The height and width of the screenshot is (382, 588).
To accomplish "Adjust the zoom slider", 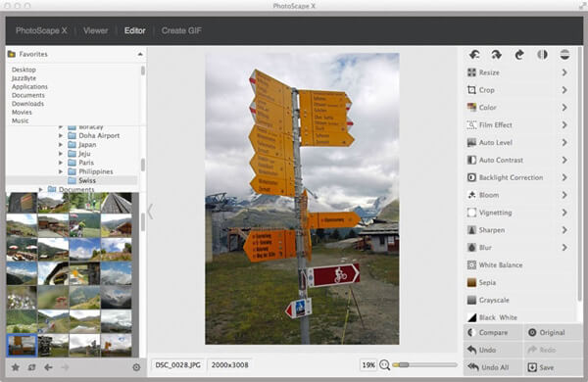I will point(425,364).
